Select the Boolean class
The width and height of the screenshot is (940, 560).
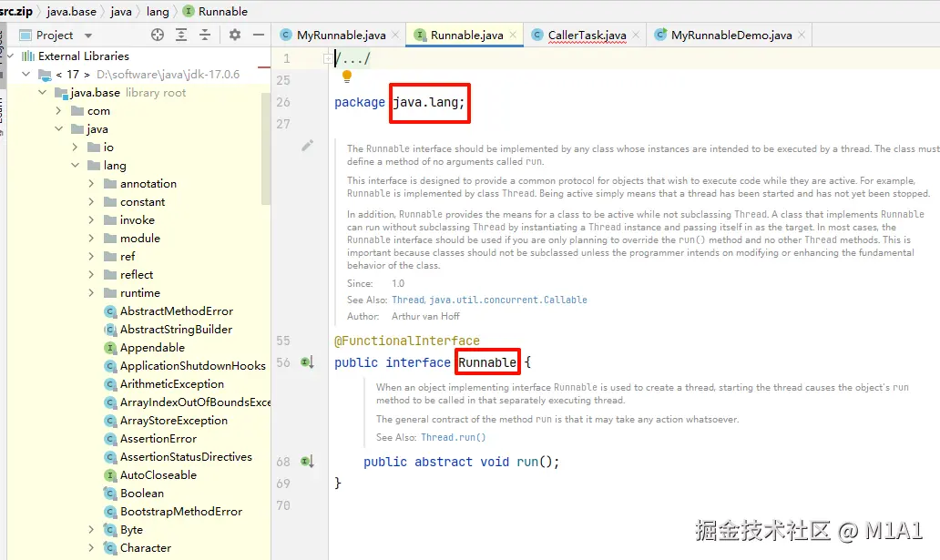pos(141,494)
